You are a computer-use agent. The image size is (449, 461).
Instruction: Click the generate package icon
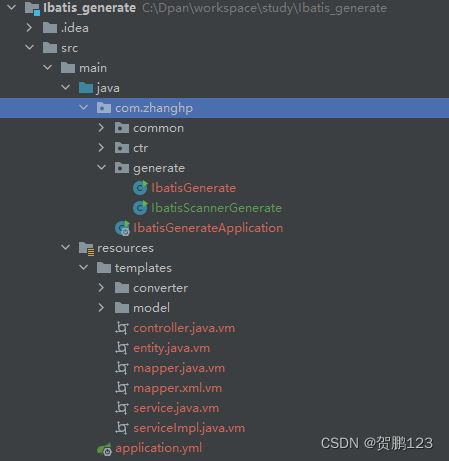pos(122,168)
